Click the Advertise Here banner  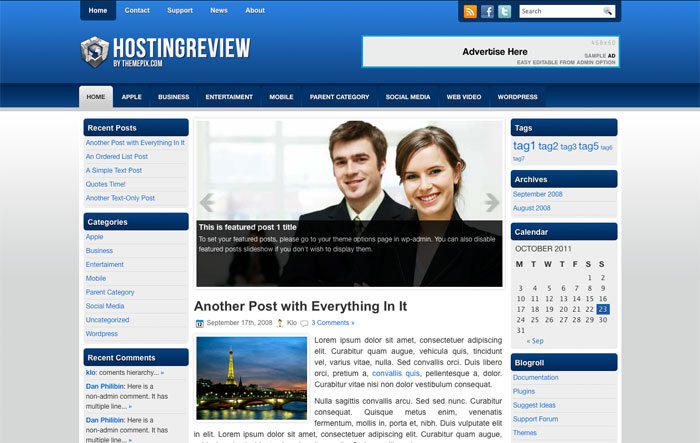490,52
